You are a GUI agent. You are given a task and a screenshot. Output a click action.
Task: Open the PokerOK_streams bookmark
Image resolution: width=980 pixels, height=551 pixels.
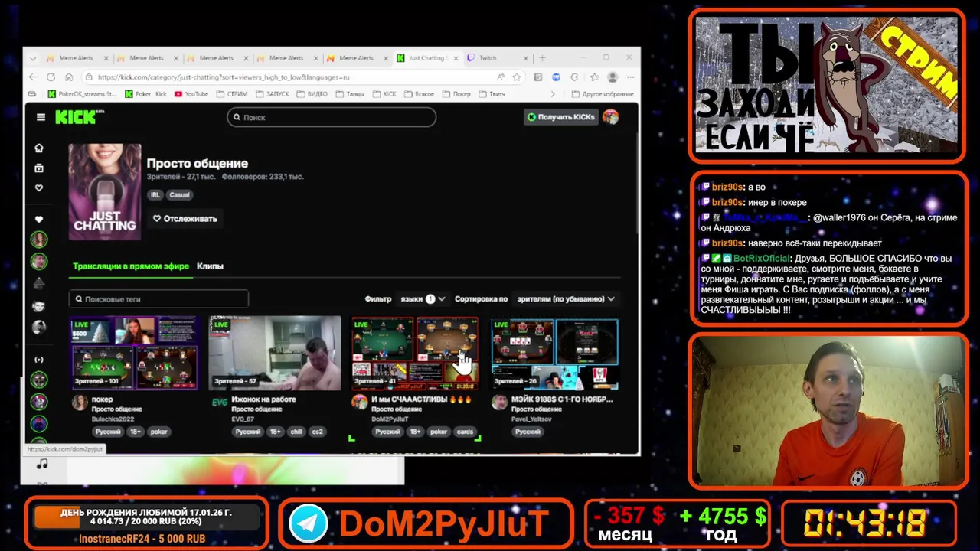click(82, 94)
